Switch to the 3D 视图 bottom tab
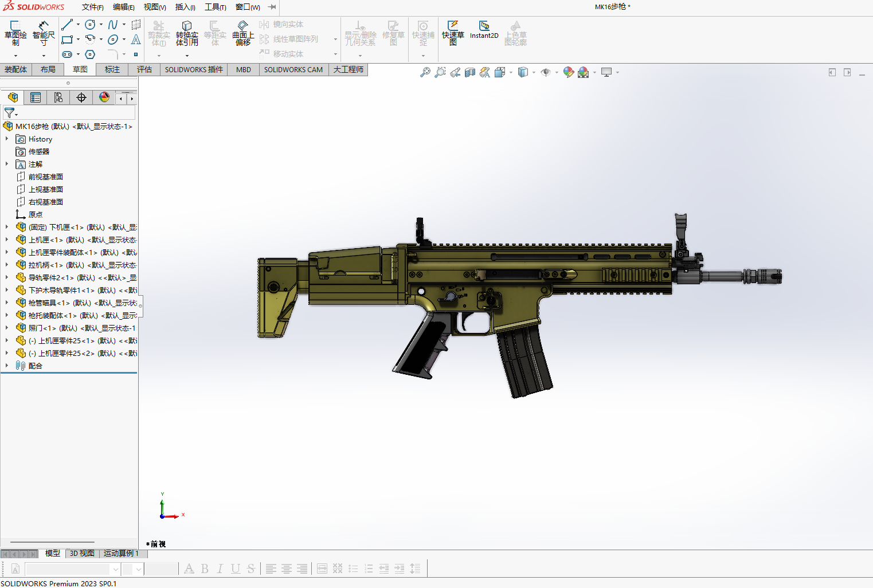This screenshot has width=873, height=588. coord(82,553)
